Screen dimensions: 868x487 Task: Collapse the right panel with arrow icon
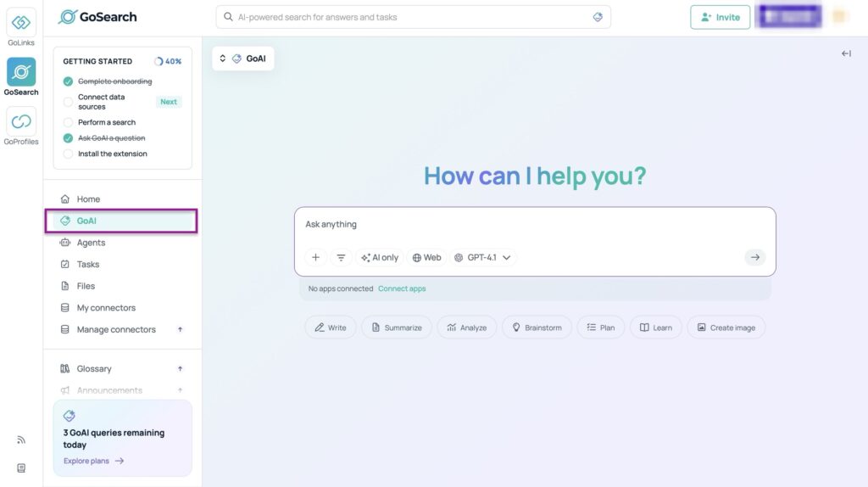[846, 53]
